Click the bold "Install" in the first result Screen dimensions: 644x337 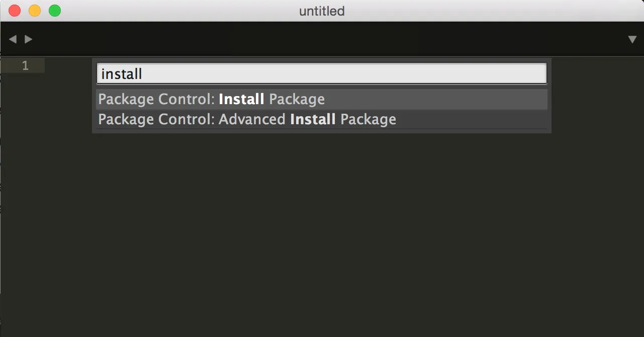[241, 99]
